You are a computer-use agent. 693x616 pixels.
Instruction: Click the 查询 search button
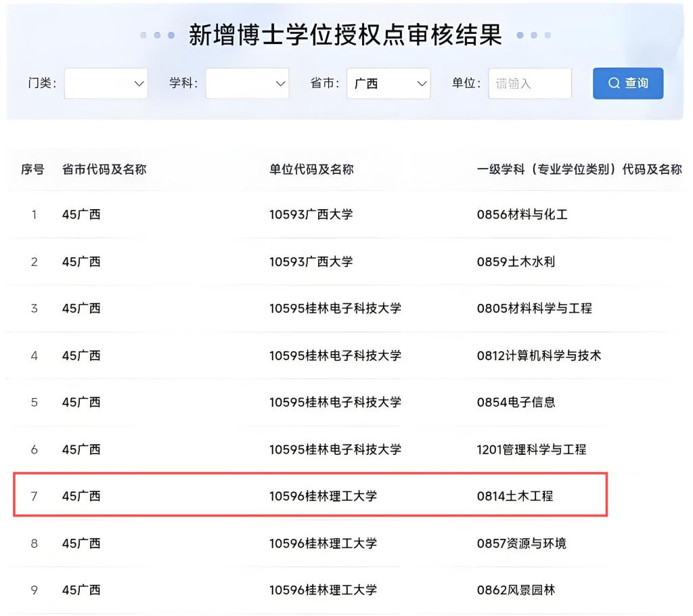[x=628, y=83]
